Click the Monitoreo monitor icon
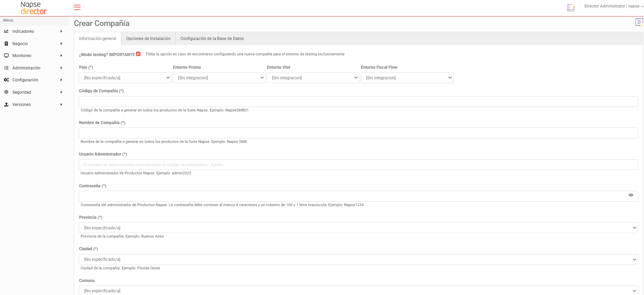Image resolution: width=644 pixels, height=295 pixels. [x=6, y=56]
